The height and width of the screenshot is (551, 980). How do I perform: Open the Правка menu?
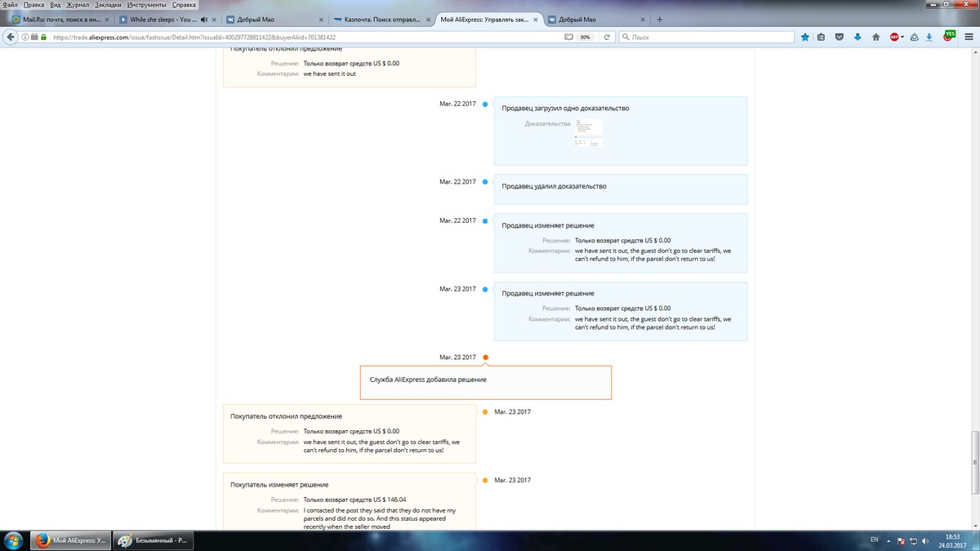point(34,5)
